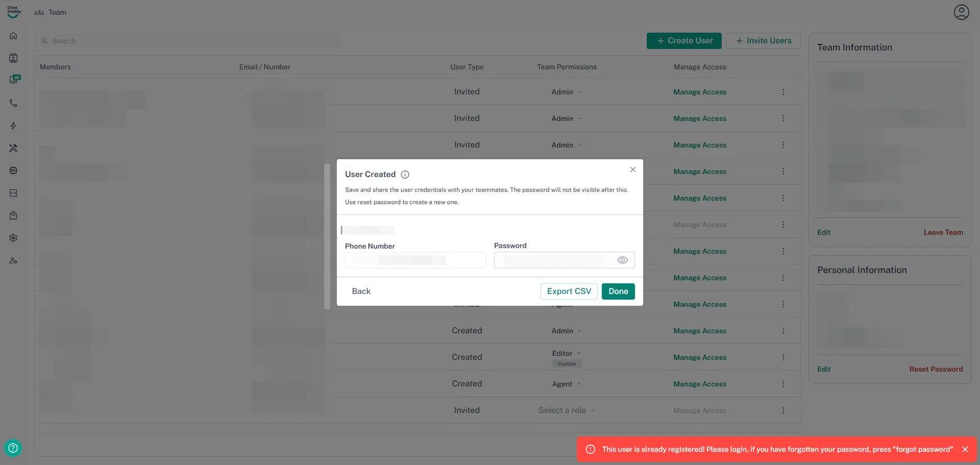This screenshot has height=465, width=980.
Task: Open three-dot menu for the Editor row
Action: point(783,357)
